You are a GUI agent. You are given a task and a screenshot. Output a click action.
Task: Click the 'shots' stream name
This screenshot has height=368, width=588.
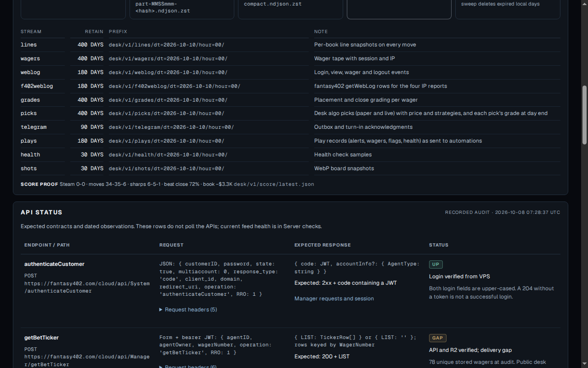click(x=28, y=168)
